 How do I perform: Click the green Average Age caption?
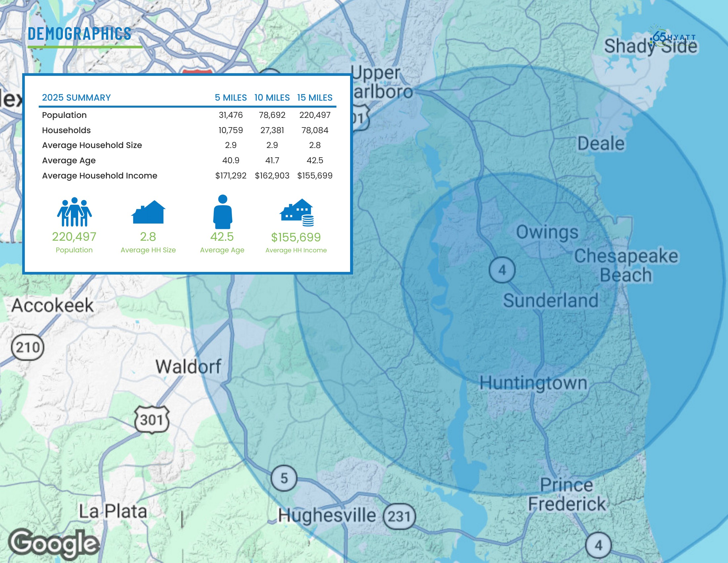[222, 250]
